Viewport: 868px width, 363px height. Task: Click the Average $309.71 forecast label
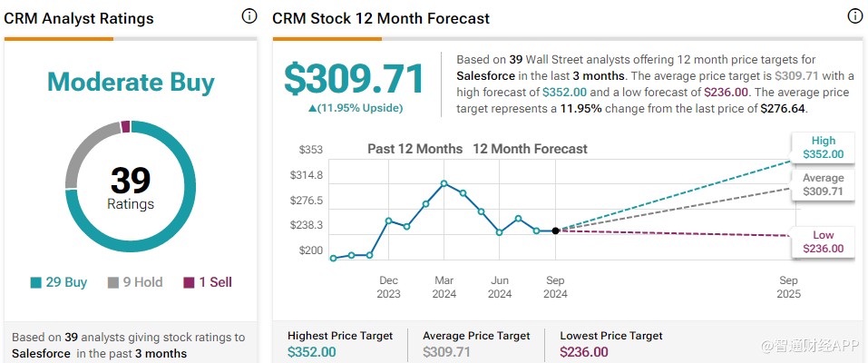pos(824,184)
